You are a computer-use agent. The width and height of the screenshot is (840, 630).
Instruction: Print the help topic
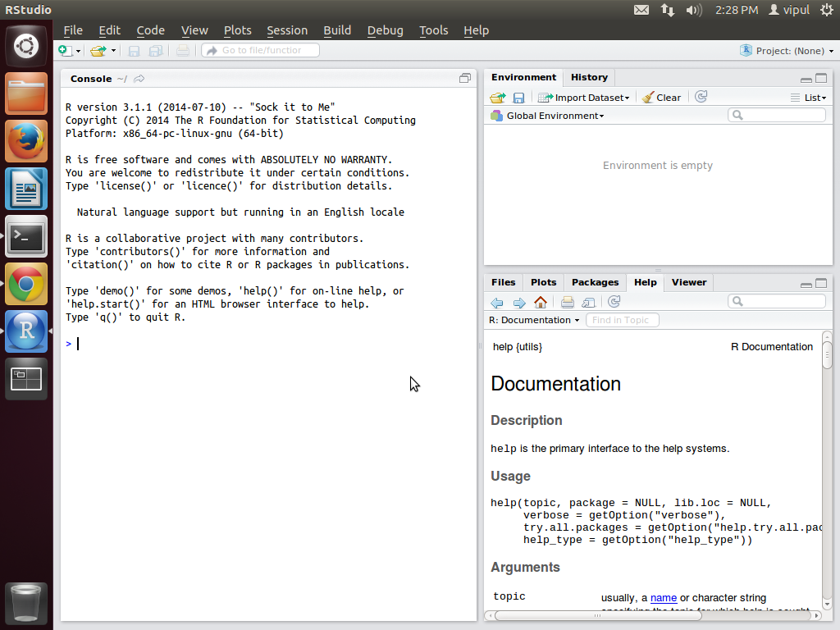pyautogui.click(x=568, y=303)
